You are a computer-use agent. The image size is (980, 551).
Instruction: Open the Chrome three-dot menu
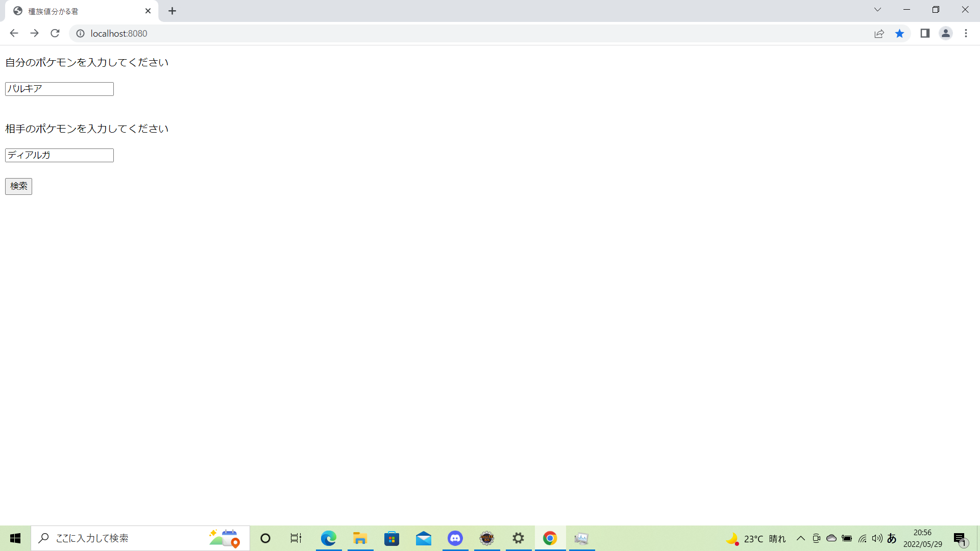[966, 33]
